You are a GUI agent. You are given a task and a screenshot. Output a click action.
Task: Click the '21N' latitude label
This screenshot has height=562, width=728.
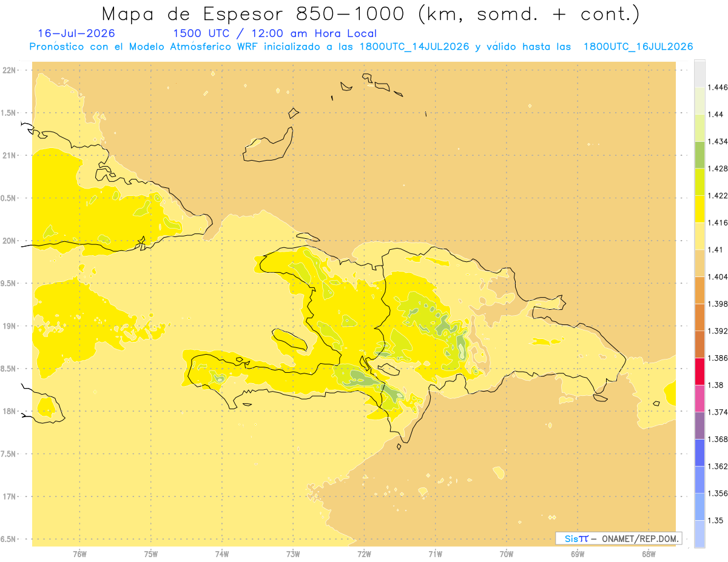(x=8, y=156)
